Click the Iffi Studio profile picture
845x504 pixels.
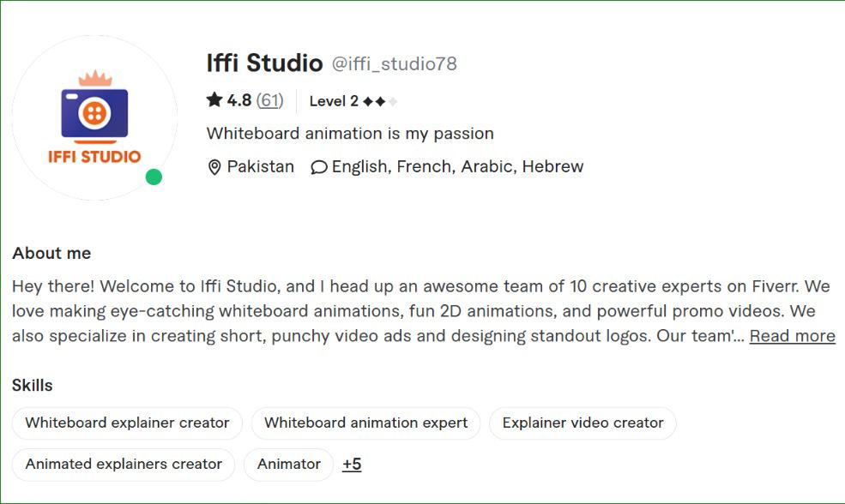tap(94, 117)
